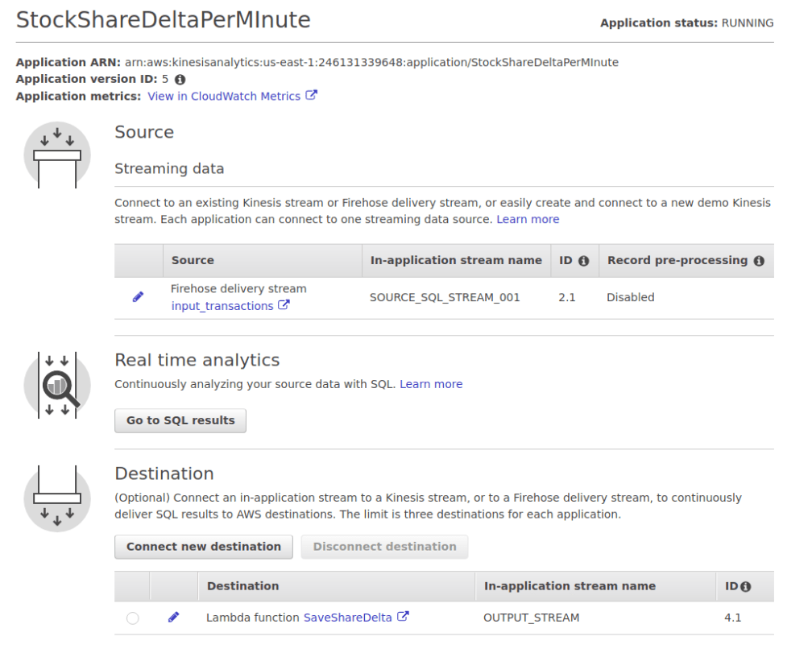Screen dimensions: 812x653
Task: Edit the Firehose source with pencil icon
Action: click(x=138, y=297)
